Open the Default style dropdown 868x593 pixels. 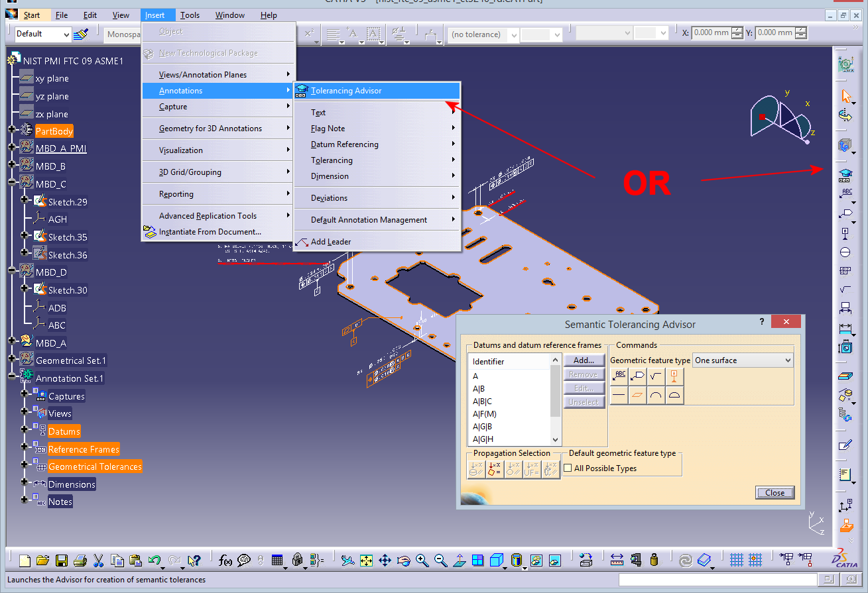click(x=43, y=34)
